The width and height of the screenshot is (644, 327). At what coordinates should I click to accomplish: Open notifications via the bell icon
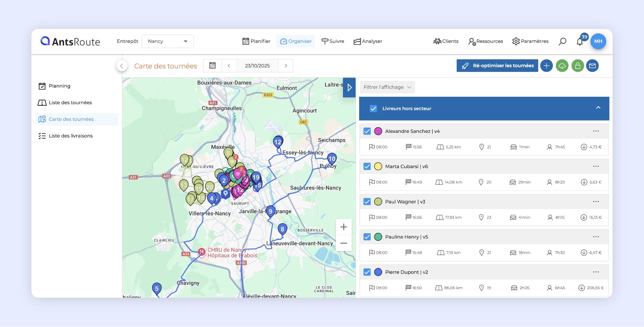(x=580, y=41)
